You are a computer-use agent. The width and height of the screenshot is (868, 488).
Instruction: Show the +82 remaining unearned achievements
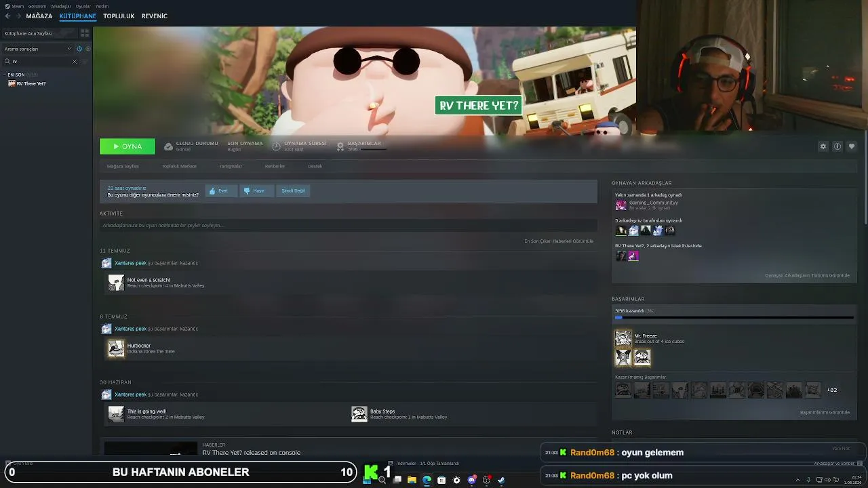(831, 390)
